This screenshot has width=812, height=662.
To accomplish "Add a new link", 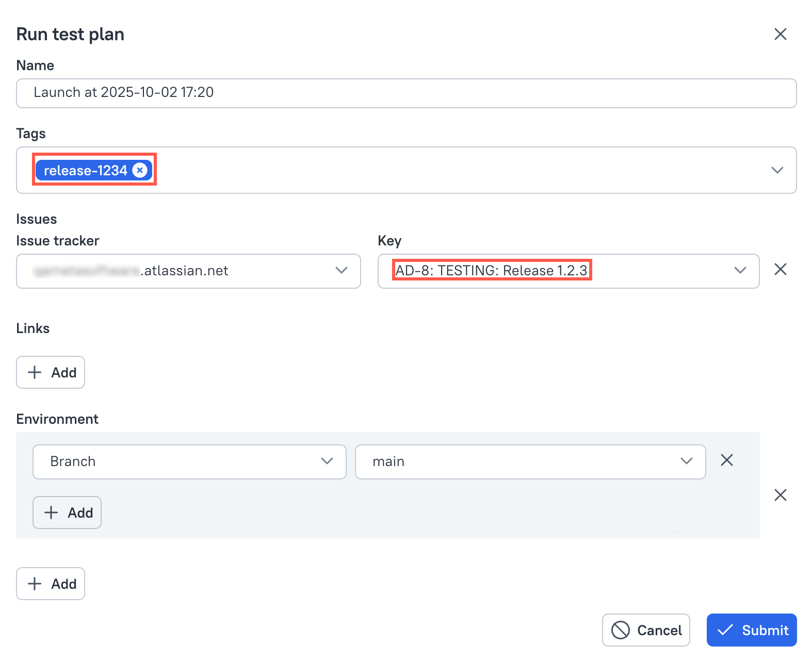I will point(51,372).
